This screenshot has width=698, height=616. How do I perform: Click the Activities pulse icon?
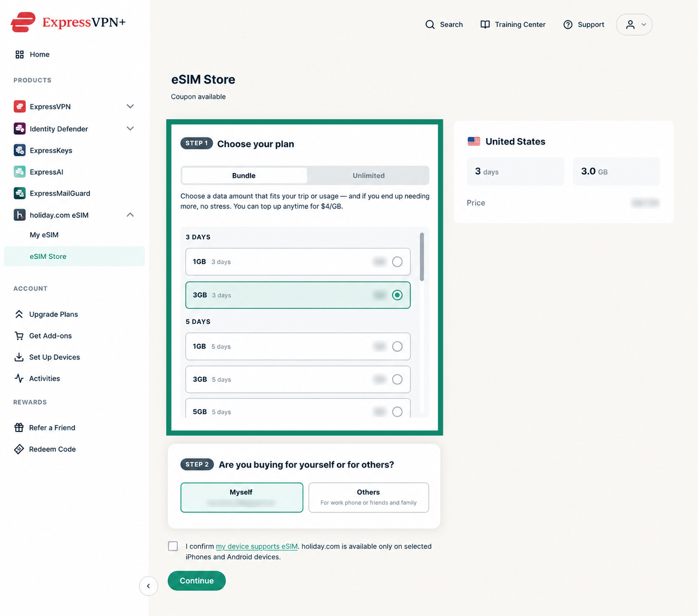19,379
